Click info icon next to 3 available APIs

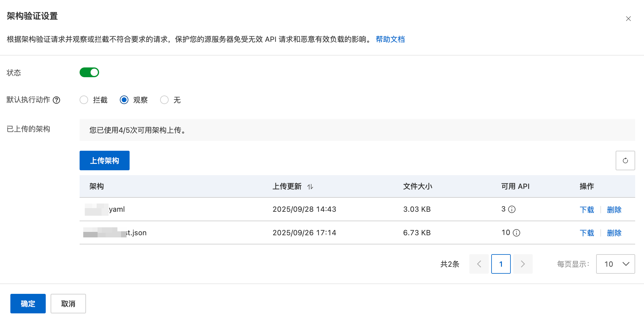[x=512, y=209]
